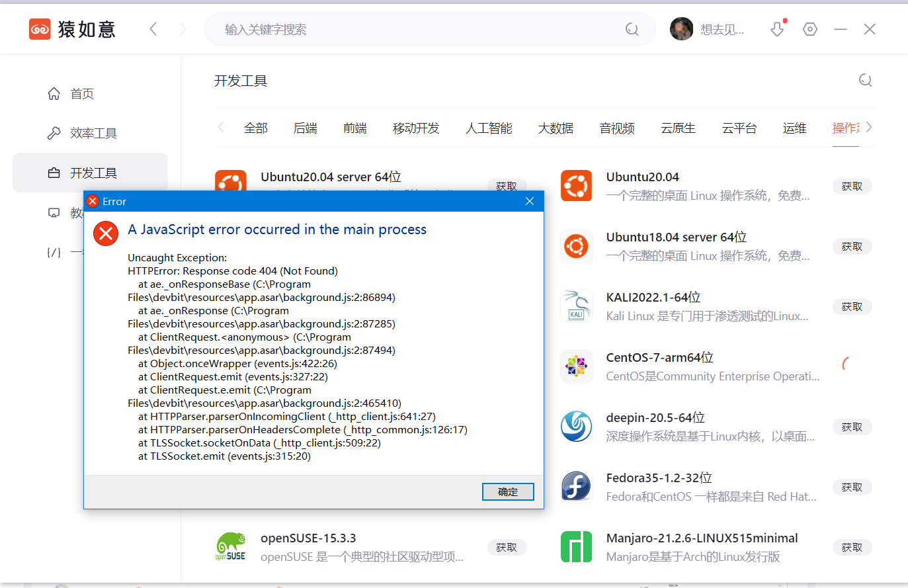The image size is (908, 588).
Task: Switch to the 前端 tab
Action: pyautogui.click(x=355, y=128)
